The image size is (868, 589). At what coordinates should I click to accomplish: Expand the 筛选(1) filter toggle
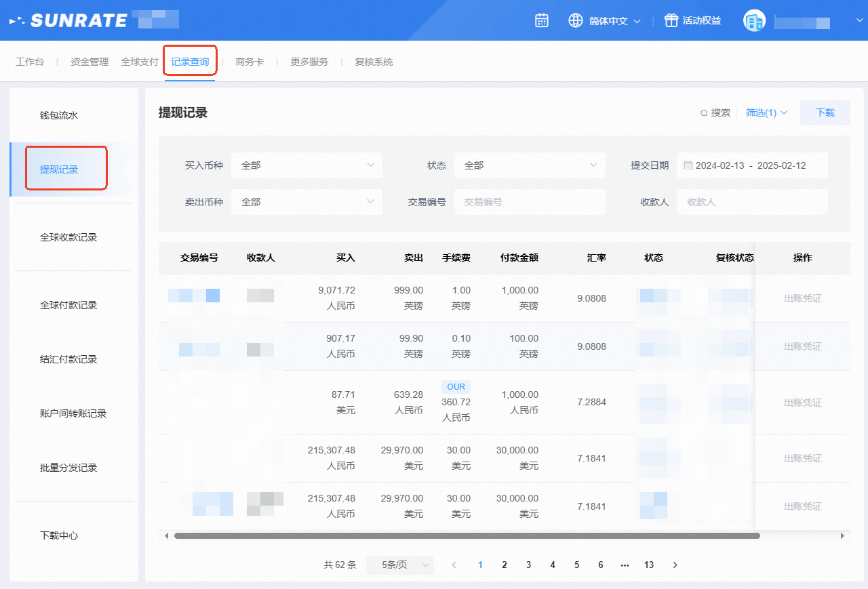[766, 113]
